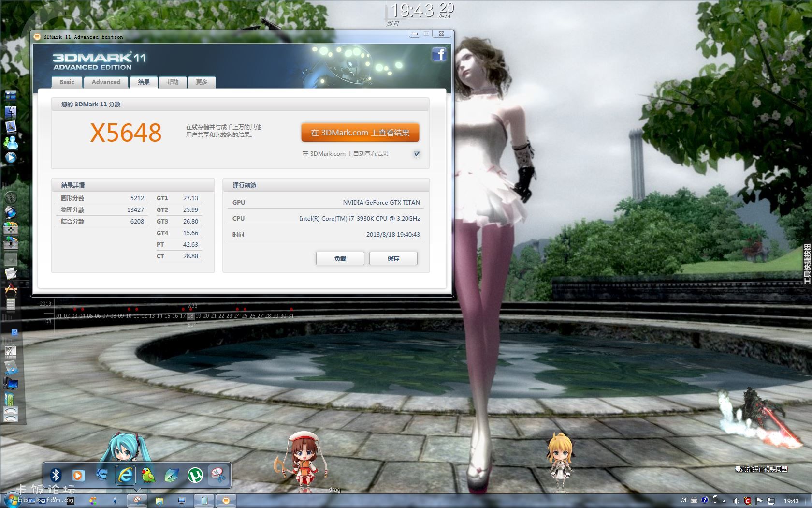This screenshot has width=812, height=508.
Task: Click the CH input language indicator
Action: (x=683, y=500)
